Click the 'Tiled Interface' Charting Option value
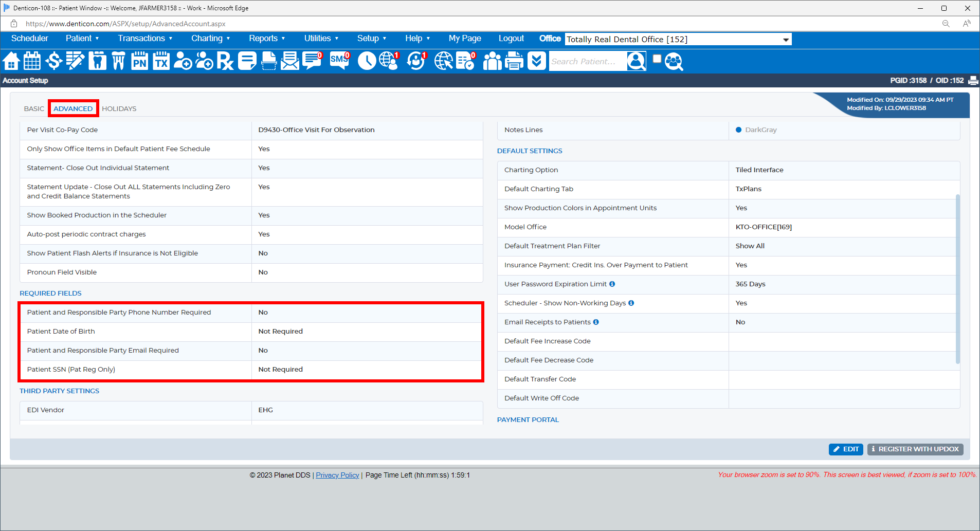The image size is (980, 531). tap(759, 170)
